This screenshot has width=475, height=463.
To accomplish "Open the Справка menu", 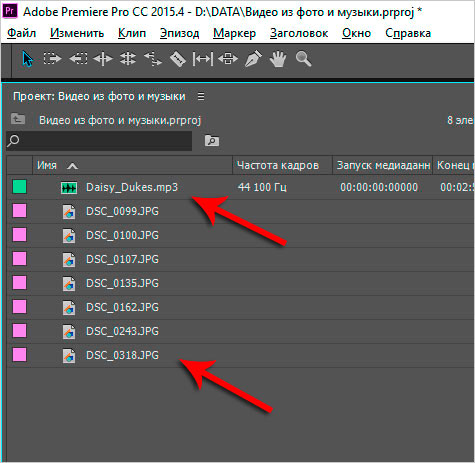I will [x=408, y=33].
